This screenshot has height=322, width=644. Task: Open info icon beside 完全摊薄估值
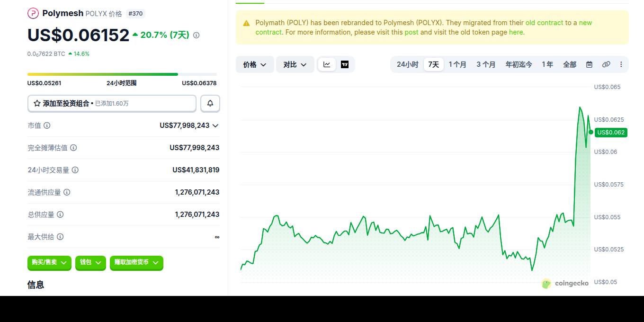73,148
